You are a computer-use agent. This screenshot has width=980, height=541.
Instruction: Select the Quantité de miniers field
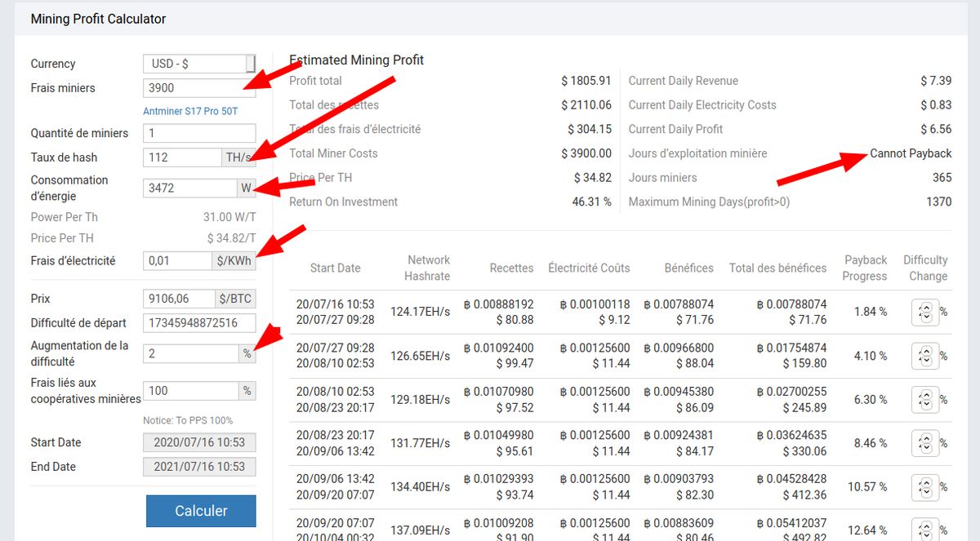point(198,133)
